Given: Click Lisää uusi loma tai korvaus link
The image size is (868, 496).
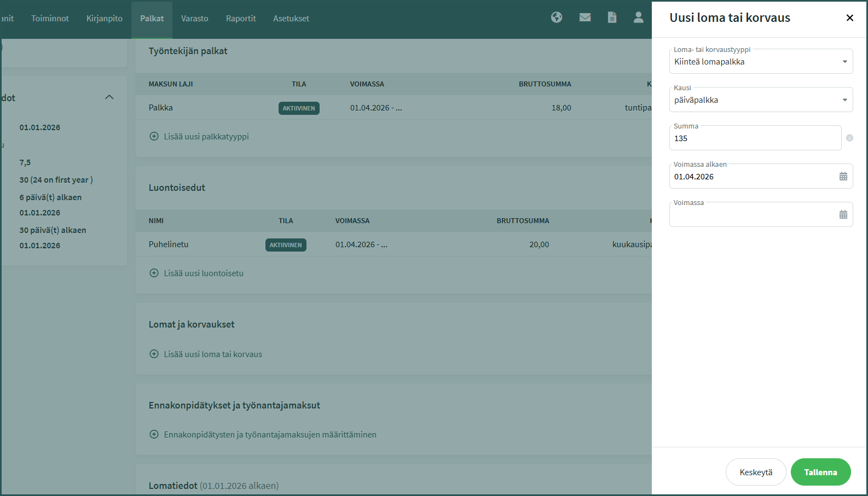Looking at the screenshot, I should click(213, 354).
